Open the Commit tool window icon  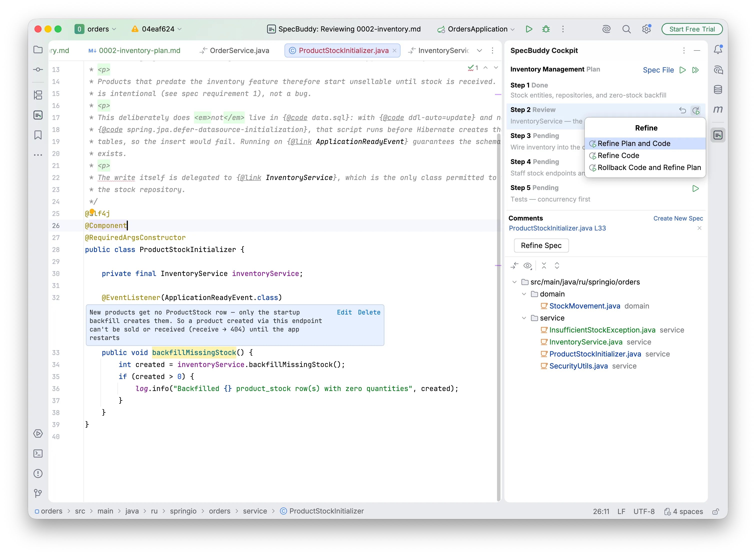tap(38, 70)
